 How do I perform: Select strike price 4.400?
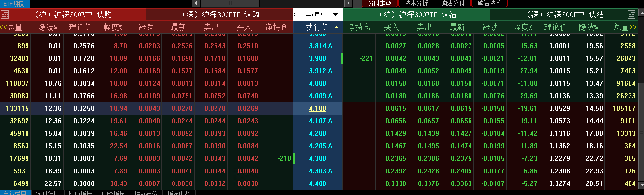coord(318,183)
